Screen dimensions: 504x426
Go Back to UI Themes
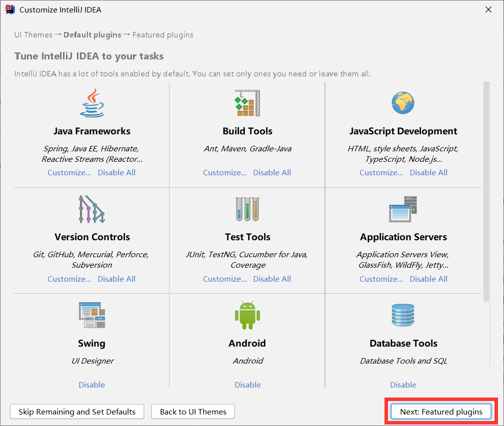(x=193, y=412)
